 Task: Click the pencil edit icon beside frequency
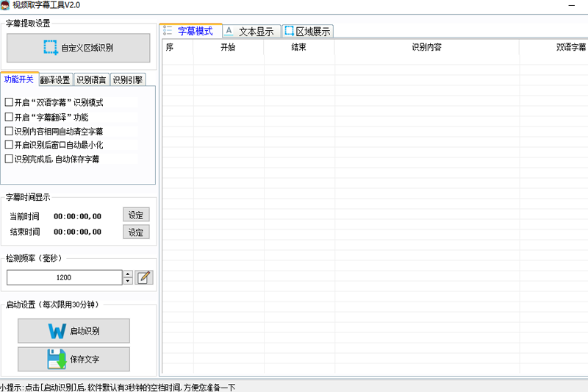click(144, 277)
